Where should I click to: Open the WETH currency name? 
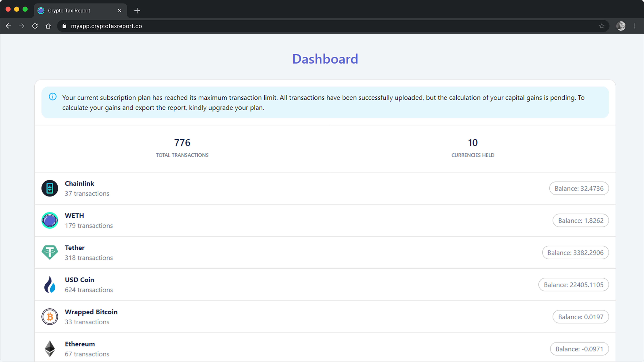(74, 216)
